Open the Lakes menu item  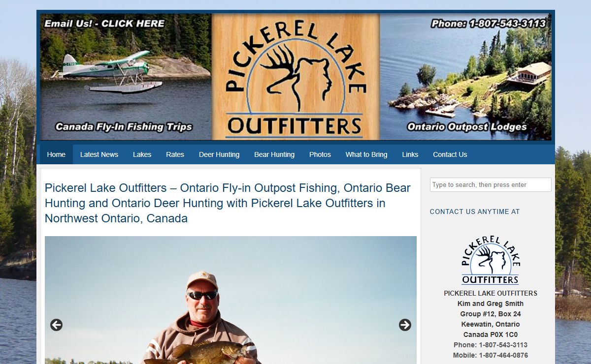pyautogui.click(x=142, y=154)
